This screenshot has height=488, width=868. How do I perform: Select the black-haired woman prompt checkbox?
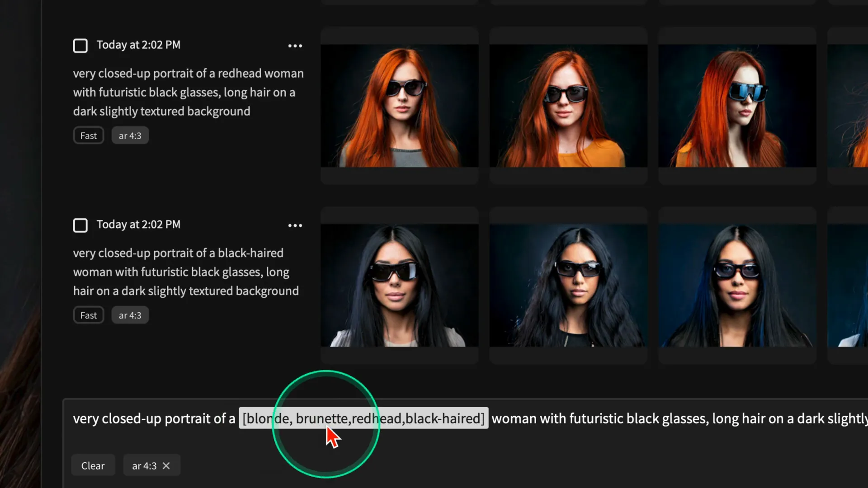[x=80, y=225]
